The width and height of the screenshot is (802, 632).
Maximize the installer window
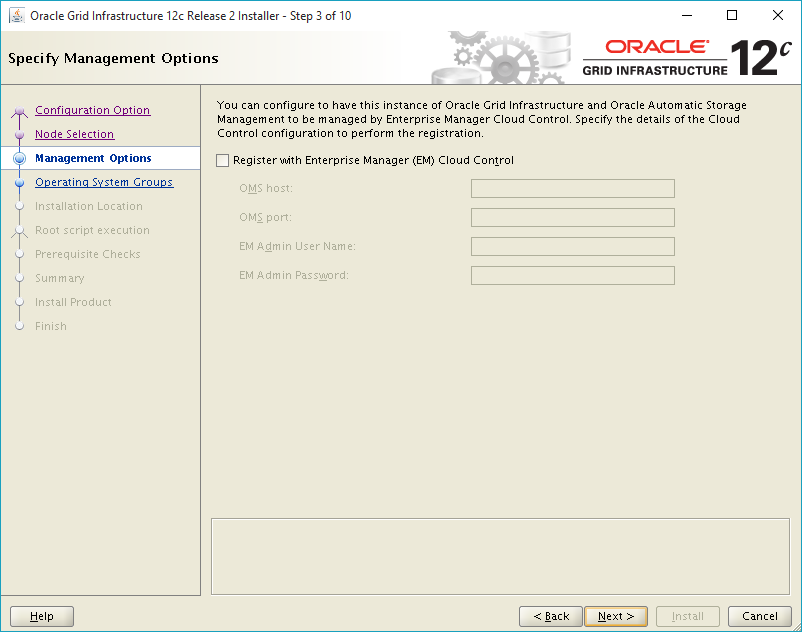point(732,15)
